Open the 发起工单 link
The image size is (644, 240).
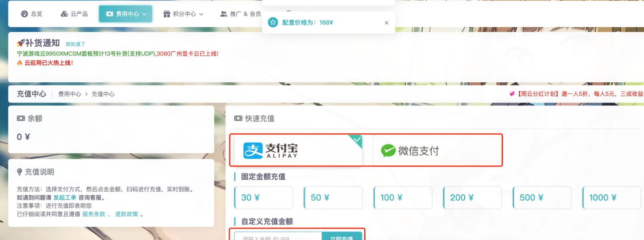tap(65, 198)
